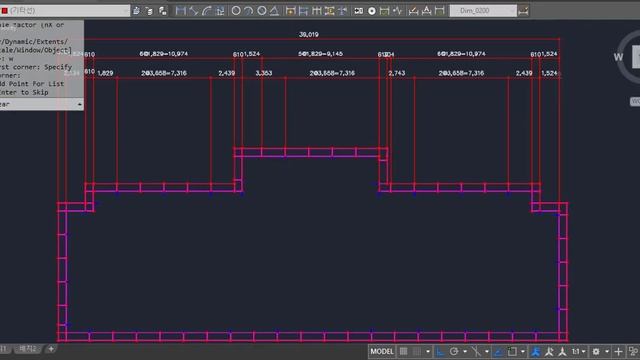640x360 pixels.
Task: Select the 1,829 dimension text
Action: [105, 73]
